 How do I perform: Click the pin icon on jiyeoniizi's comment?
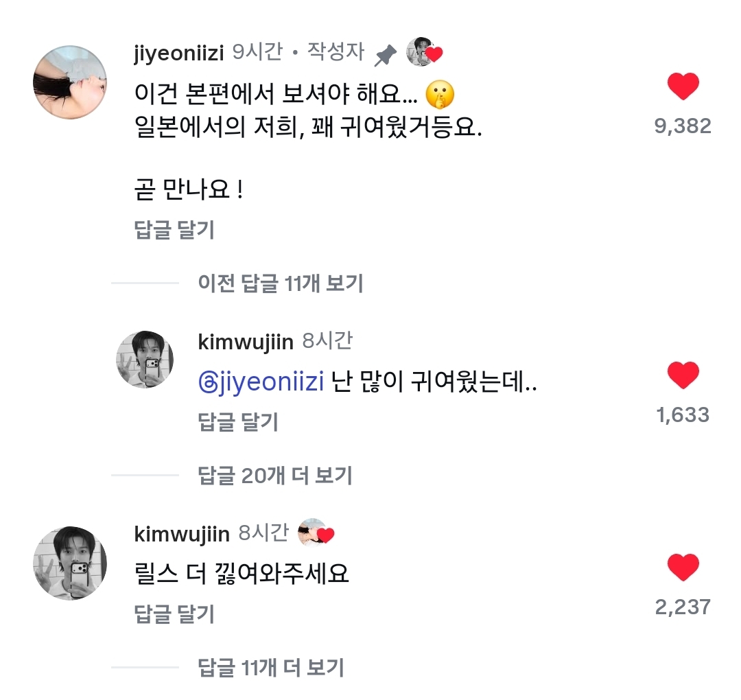click(x=386, y=55)
